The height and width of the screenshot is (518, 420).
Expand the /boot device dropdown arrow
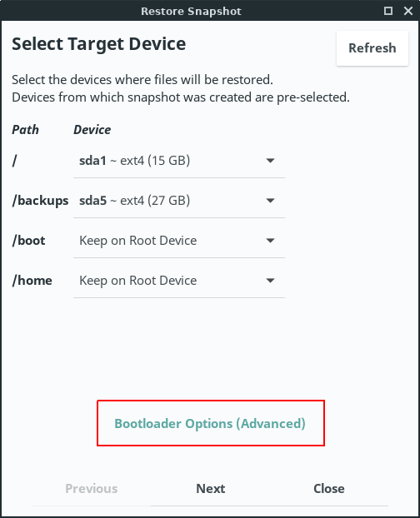click(x=270, y=241)
